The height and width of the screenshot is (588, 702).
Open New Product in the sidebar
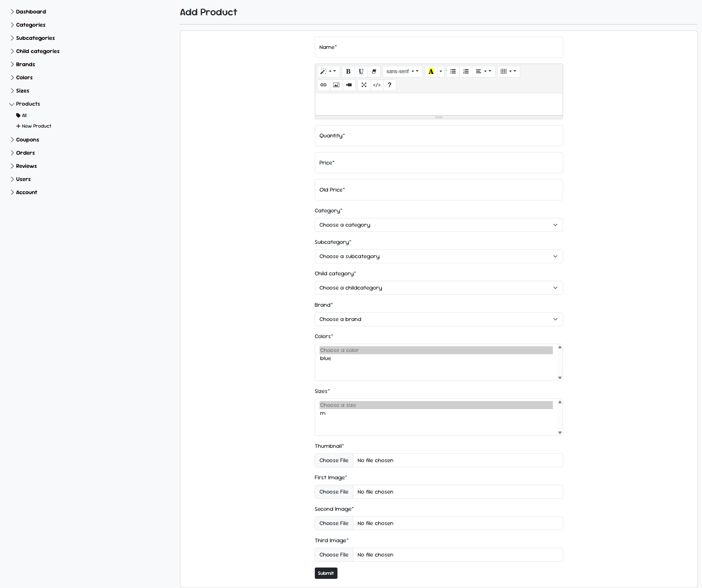point(37,126)
